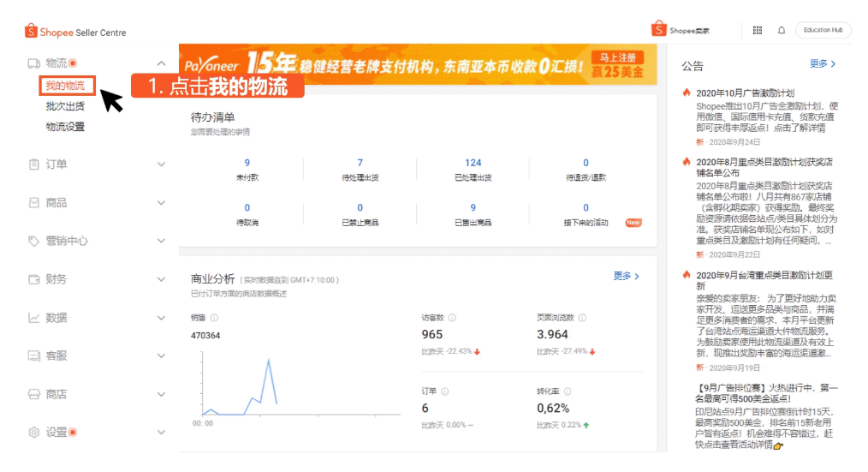
Task: Click the 商品 bag icon in sidebar
Action: click(x=33, y=203)
